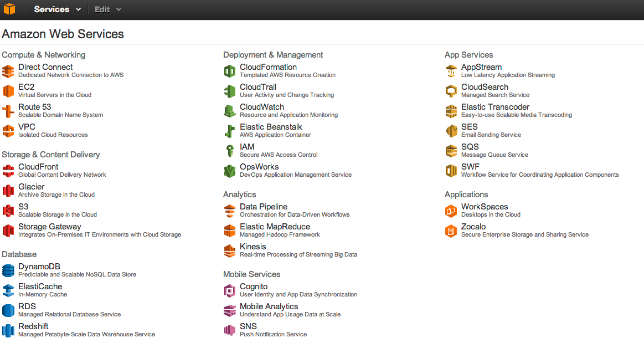The image size is (644, 348).
Task: Open the Edit dropdown arrow
Action: pos(119,9)
